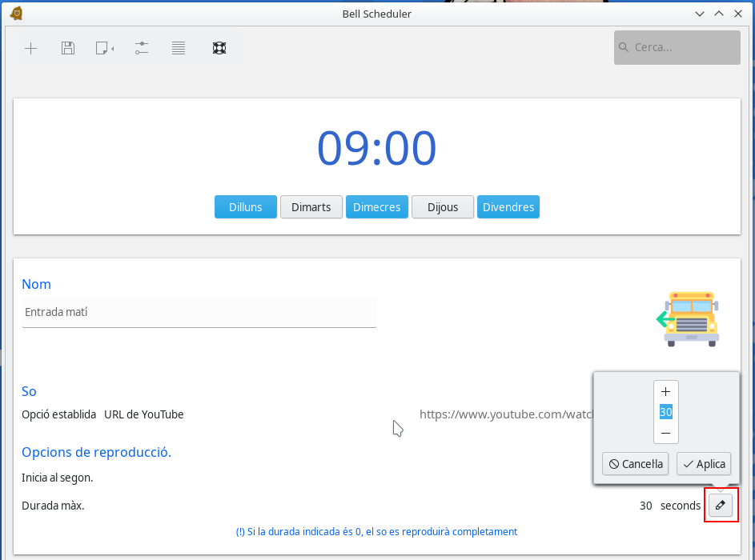Viewport: 755px width, 560px height.
Task: Click the list lines icon in toolbar
Action: pos(179,48)
